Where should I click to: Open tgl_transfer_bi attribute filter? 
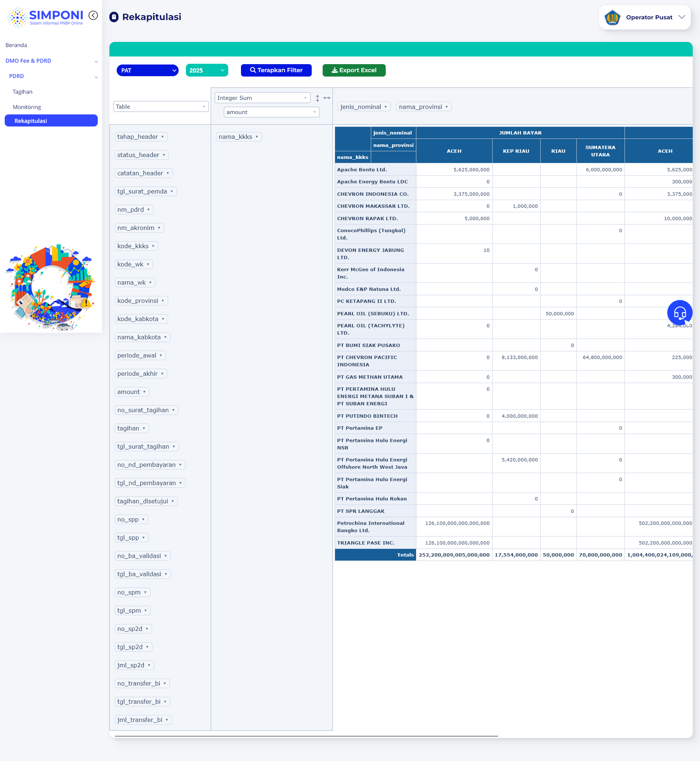pyautogui.click(x=165, y=702)
